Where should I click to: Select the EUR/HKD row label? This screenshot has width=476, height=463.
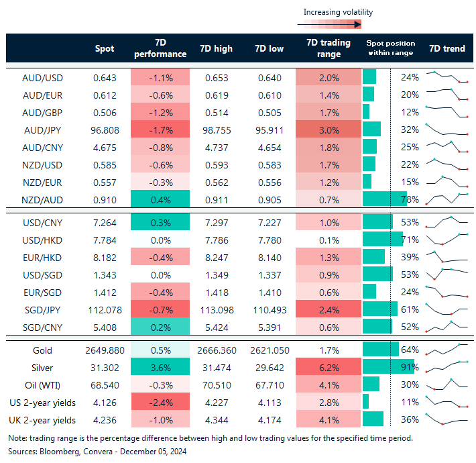pos(42,258)
